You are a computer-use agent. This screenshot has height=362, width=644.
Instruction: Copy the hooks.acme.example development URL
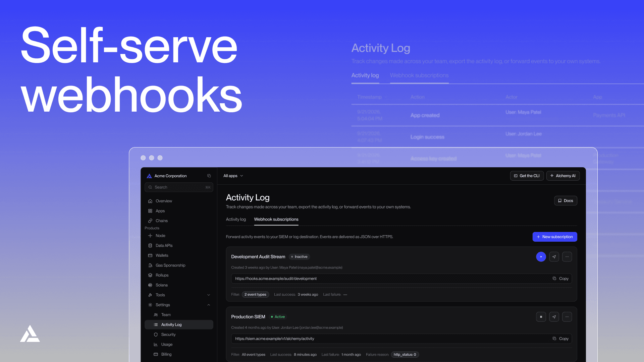[x=560, y=279]
